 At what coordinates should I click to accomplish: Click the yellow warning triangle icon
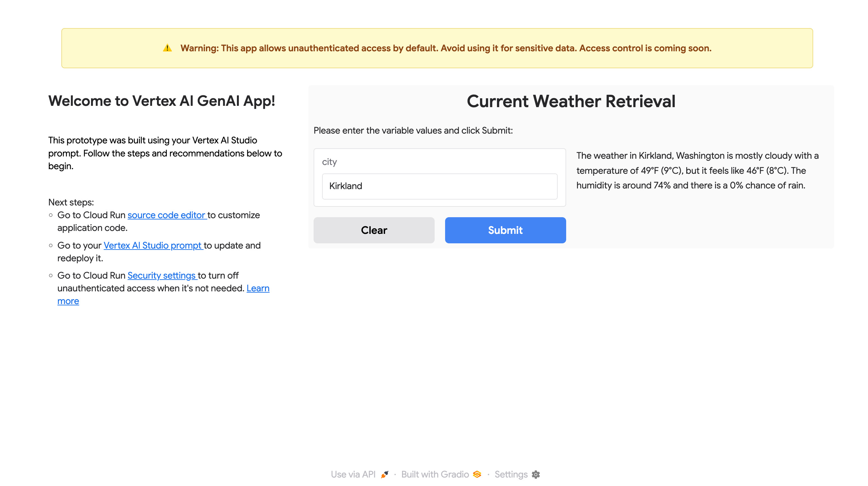(x=167, y=48)
